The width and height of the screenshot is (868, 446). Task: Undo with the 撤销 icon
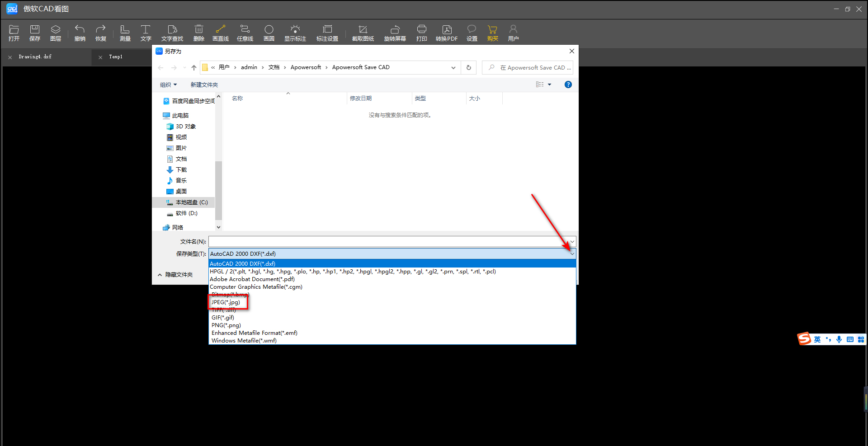(x=80, y=33)
